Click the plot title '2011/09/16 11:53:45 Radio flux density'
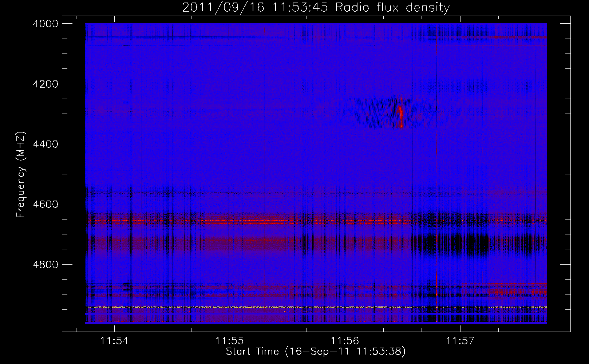 pos(316,8)
